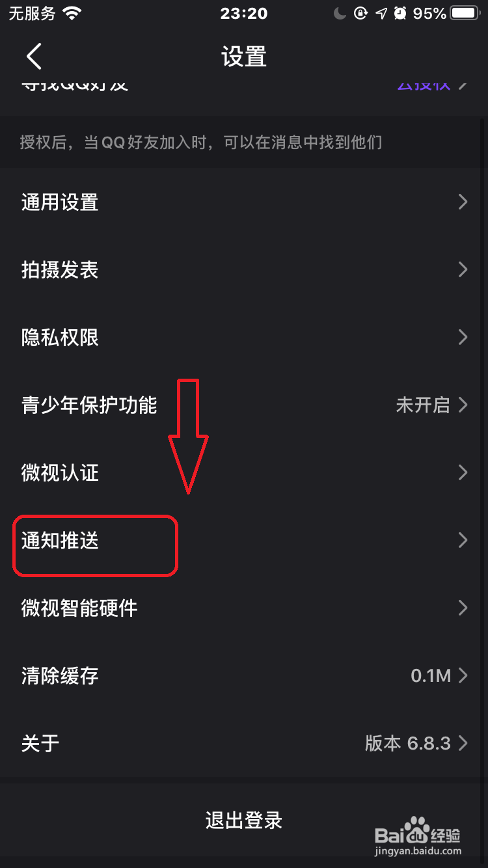Open 关于 version 6.8.3 page
This screenshot has height=868, width=488.
(x=244, y=743)
